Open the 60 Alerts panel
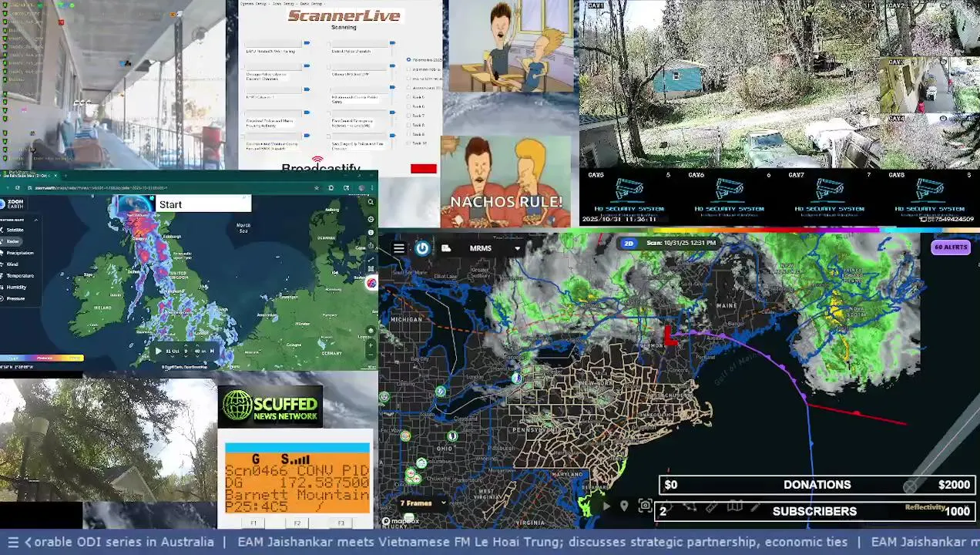Screen dimensions: 980x555 click(951, 247)
